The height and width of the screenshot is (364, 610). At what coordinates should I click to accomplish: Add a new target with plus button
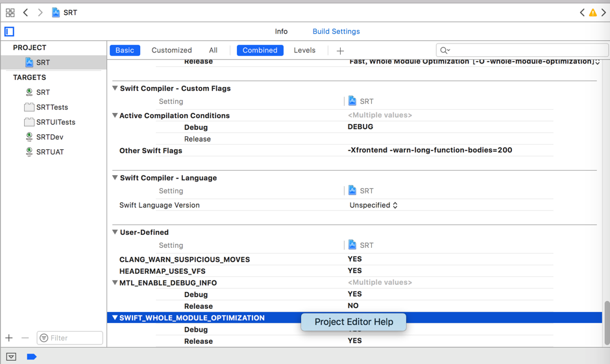pyautogui.click(x=9, y=338)
